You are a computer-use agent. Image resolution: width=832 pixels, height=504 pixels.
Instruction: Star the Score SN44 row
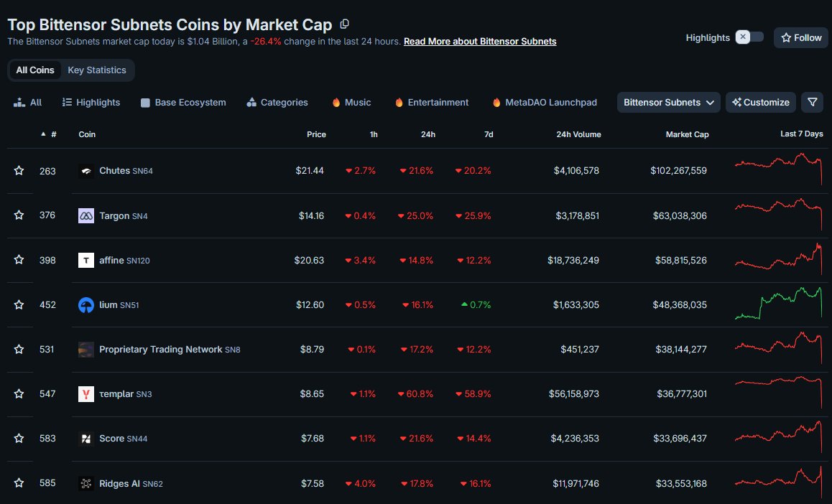tap(19, 439)
